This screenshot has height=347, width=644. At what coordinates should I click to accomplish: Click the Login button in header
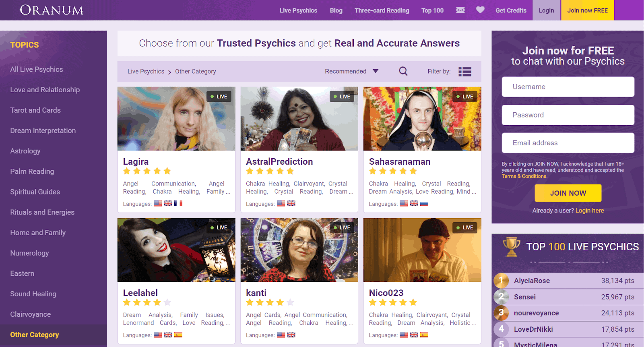click(547, 10)
